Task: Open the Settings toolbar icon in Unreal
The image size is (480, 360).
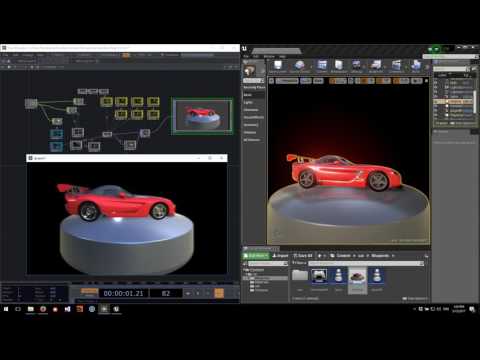Action: point(356,66)
